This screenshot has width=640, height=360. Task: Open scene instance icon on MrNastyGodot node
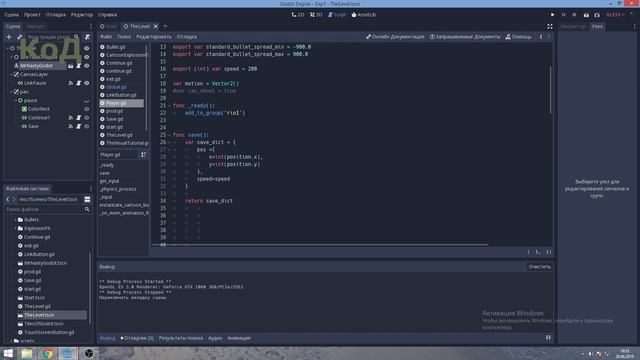71,66
